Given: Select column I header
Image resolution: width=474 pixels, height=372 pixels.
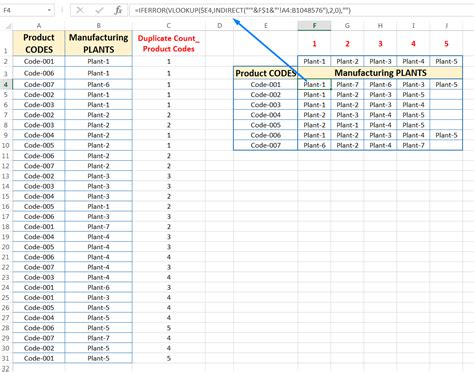Looking at the screenshot, I should coord(413,26).
